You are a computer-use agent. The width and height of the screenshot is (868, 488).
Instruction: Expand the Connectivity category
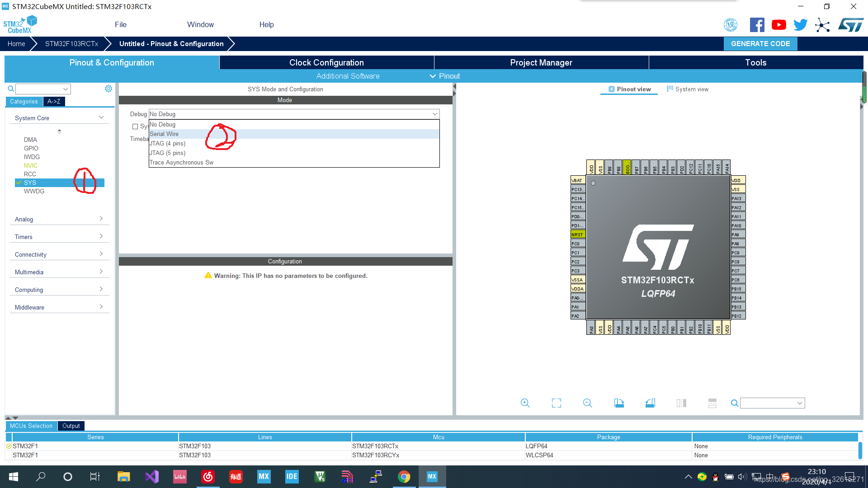tap(59, 254)
